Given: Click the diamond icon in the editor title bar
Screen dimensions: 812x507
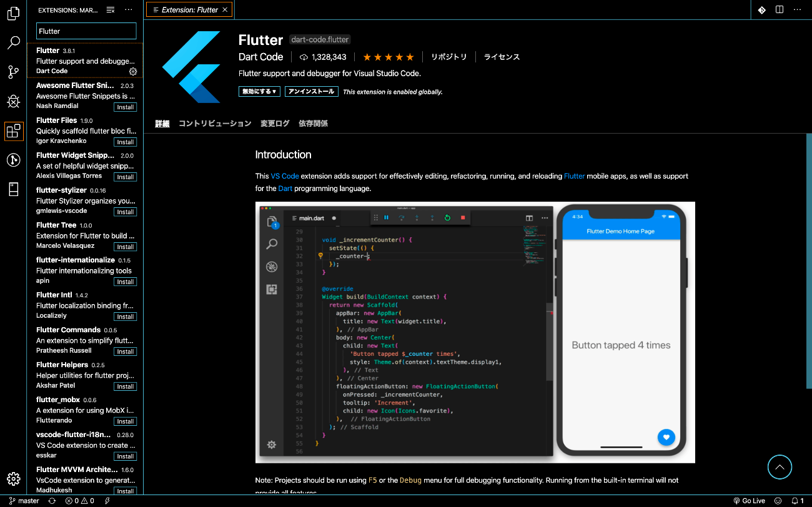Looking at the screenshot, I should (x=761, y=9).
